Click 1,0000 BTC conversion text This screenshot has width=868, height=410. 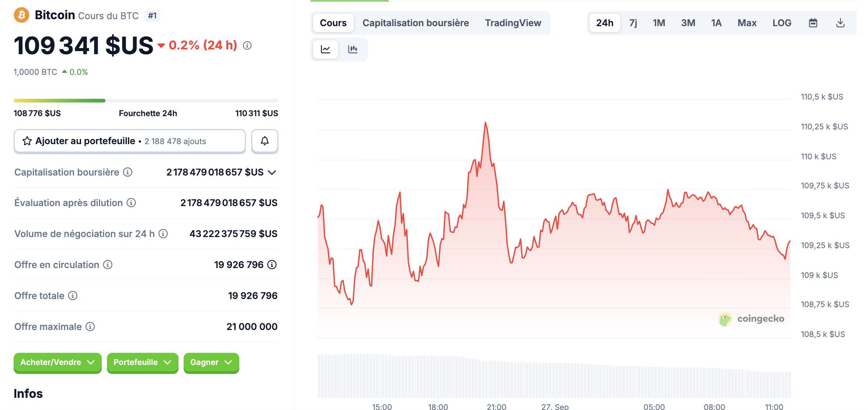[x=35, y=72]
